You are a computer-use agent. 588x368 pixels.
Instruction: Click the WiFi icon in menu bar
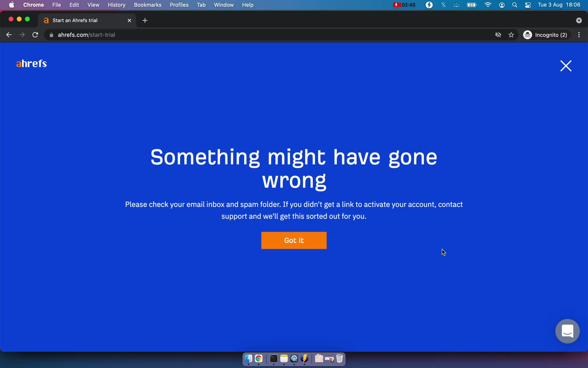click(488, 5)
